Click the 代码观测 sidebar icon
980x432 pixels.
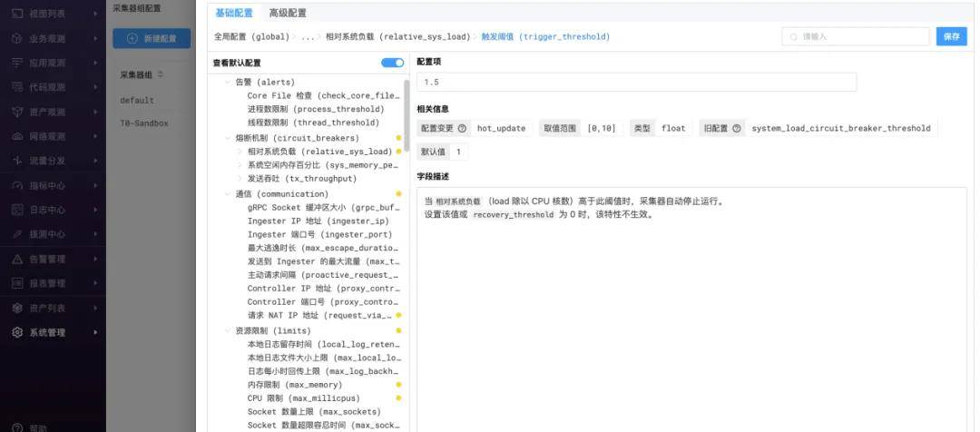pyautogui.click(x=17, y=87)
